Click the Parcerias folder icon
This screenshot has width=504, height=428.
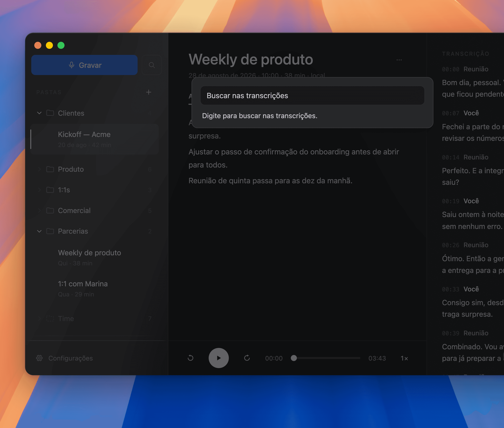click(x=50, y=231)
